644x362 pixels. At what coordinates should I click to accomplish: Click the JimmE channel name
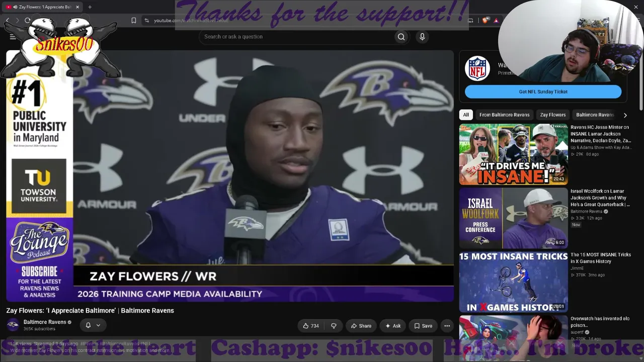click(577, 268)
